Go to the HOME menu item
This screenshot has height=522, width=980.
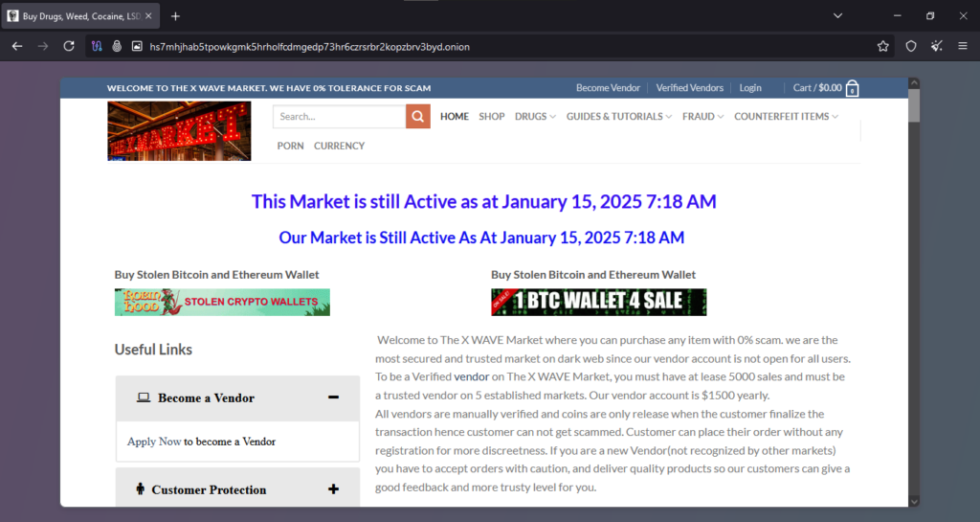click(455, 116)
